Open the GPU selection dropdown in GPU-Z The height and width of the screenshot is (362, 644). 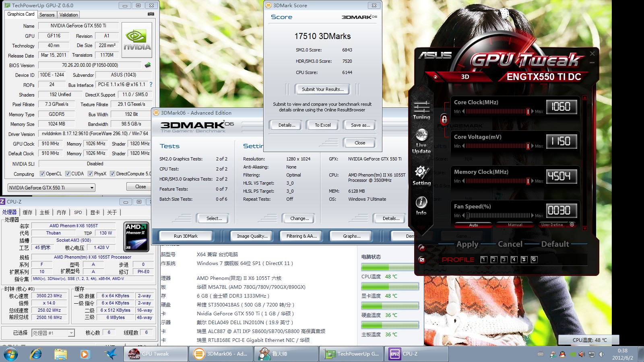(52, 187)
